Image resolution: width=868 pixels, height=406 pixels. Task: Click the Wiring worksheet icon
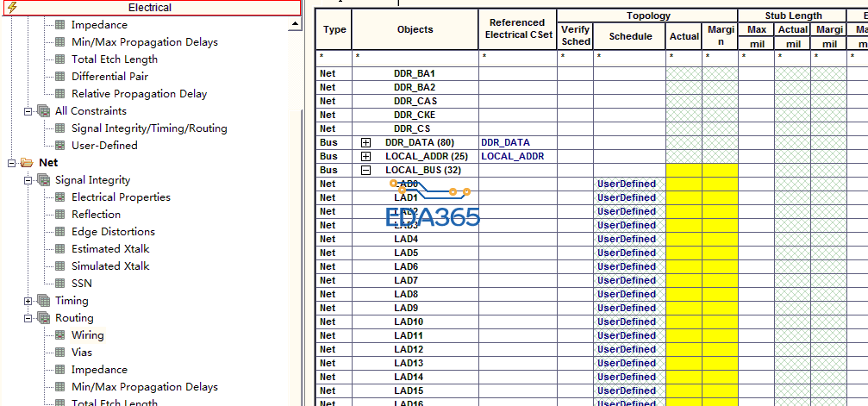[60, 335]
